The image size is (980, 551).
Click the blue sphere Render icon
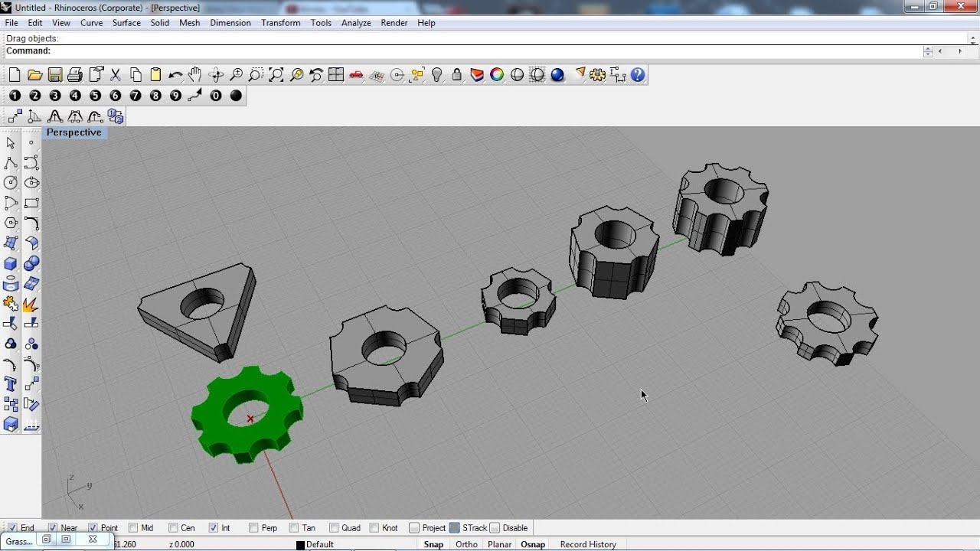coord(557,75)
